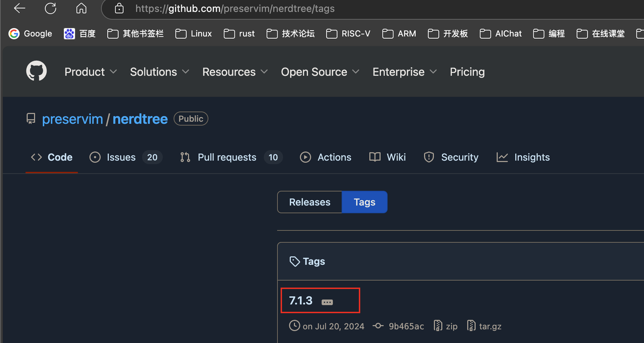Switch to the Releases view
Image resolution: width=644 pixels, height=343 pixels.
tap(309, 202)
